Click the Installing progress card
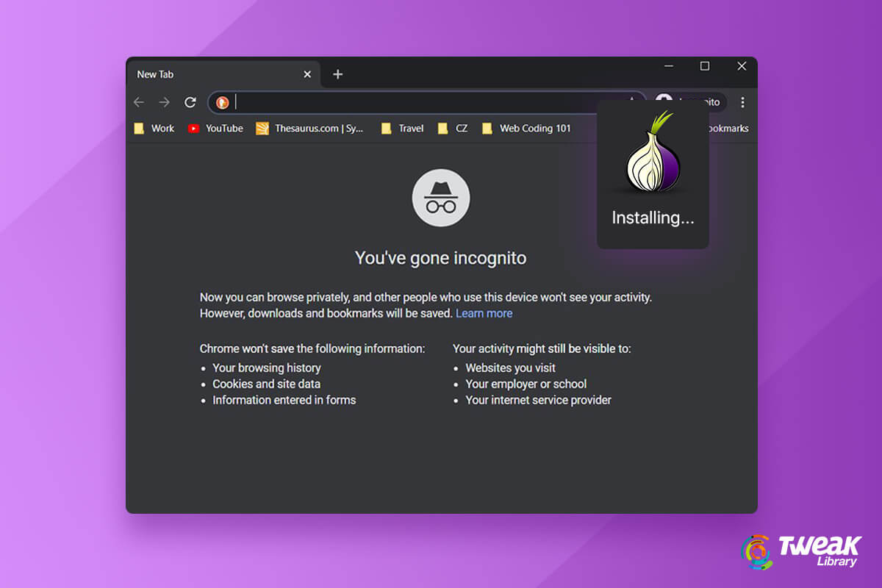 [653, 218]
